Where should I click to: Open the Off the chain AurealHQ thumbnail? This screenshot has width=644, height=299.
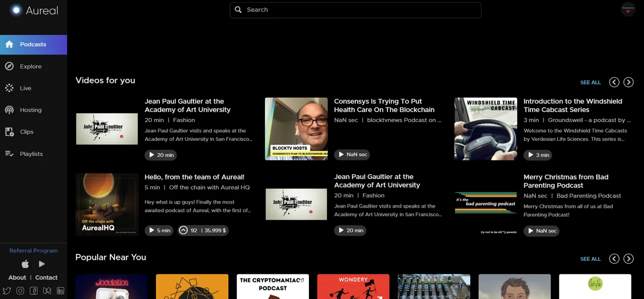click(107, 205)
